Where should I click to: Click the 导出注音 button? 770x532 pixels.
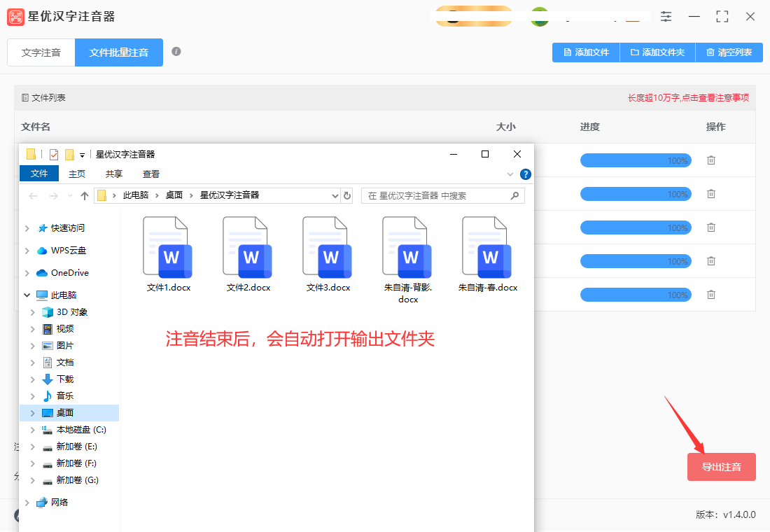pos(722,467)
